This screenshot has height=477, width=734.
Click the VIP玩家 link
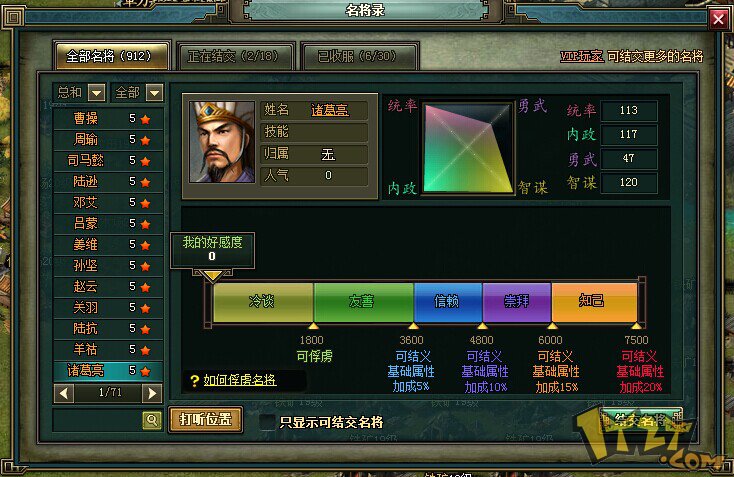point(581,57)
